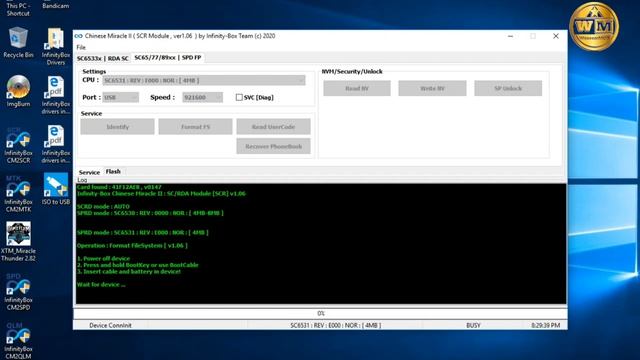The height and width of the screenshot is (360, 640).
Task: Launch the ImgBurn desktop icon
Action: point(18,91)
